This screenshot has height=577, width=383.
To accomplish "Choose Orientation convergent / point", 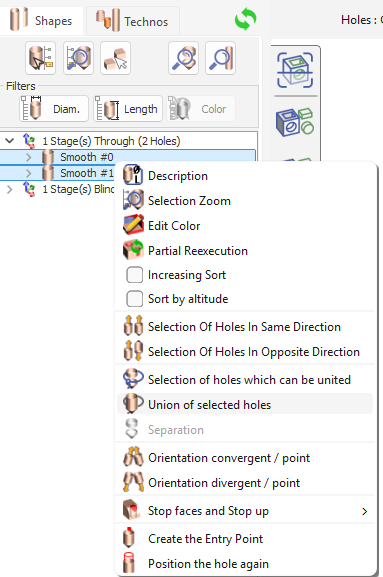I will [x=246, y=458].
